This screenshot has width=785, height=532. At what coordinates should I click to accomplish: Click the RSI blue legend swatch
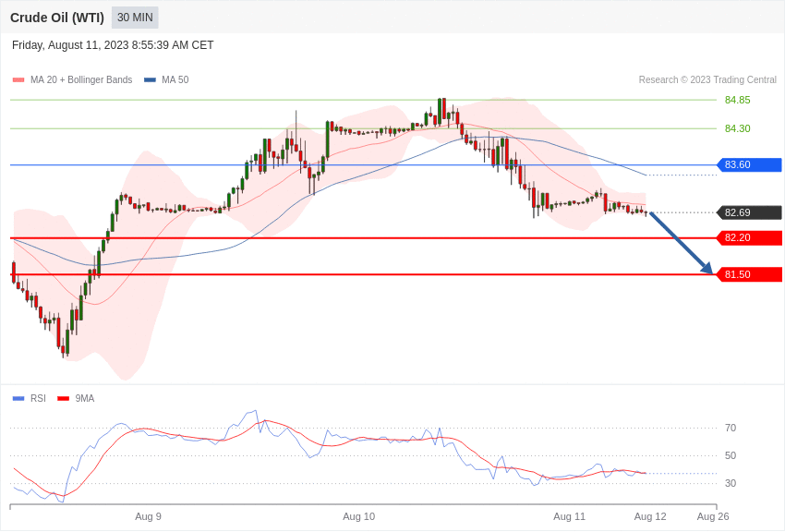[x=18, y=398]
